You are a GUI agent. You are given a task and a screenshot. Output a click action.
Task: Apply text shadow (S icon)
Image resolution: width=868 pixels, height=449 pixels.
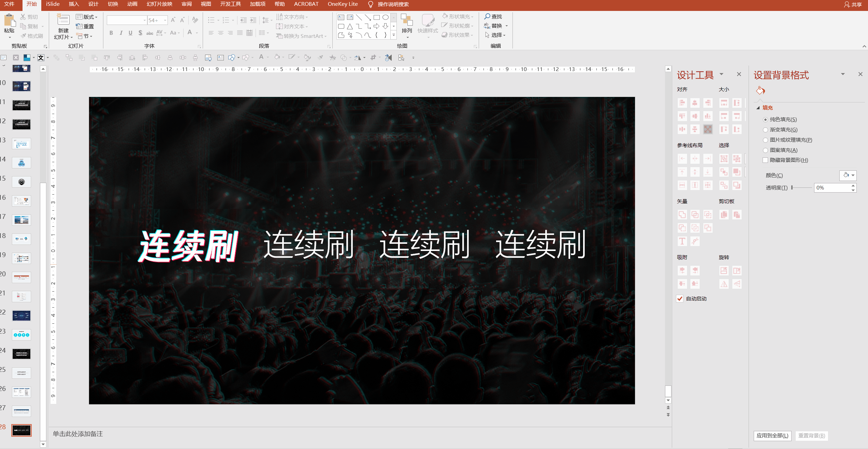[140, 33]
